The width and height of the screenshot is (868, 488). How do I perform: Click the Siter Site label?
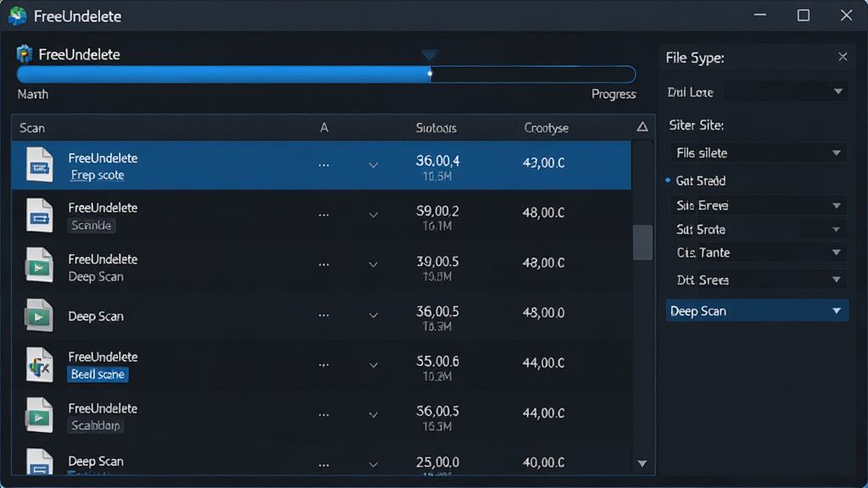(696, 125)
